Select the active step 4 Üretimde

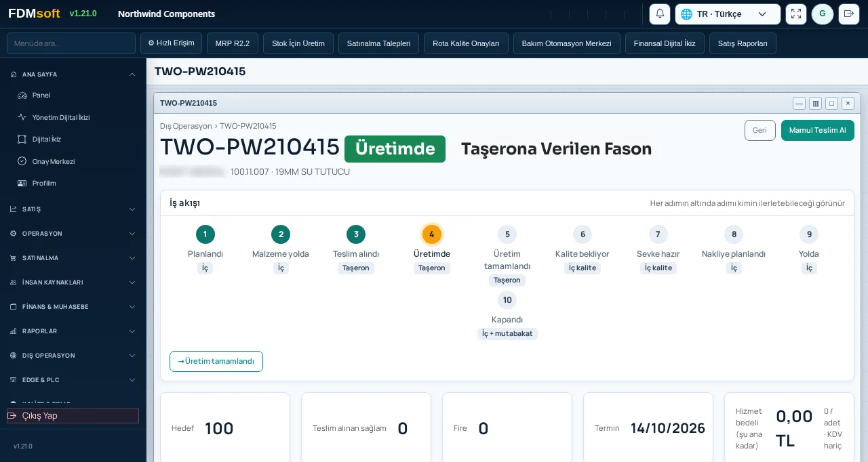432,234
